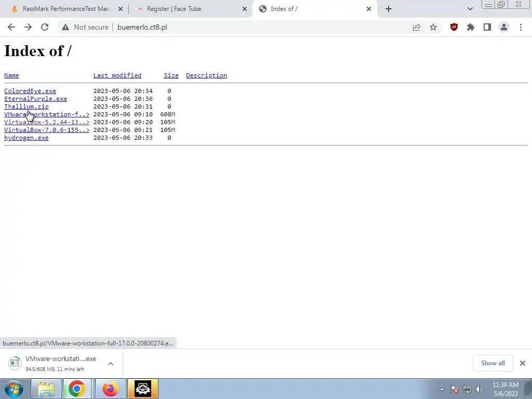This screenshot has width=532, height=399.
Task: Open Chrome's three-dot menu
Action: coord(521,27)
